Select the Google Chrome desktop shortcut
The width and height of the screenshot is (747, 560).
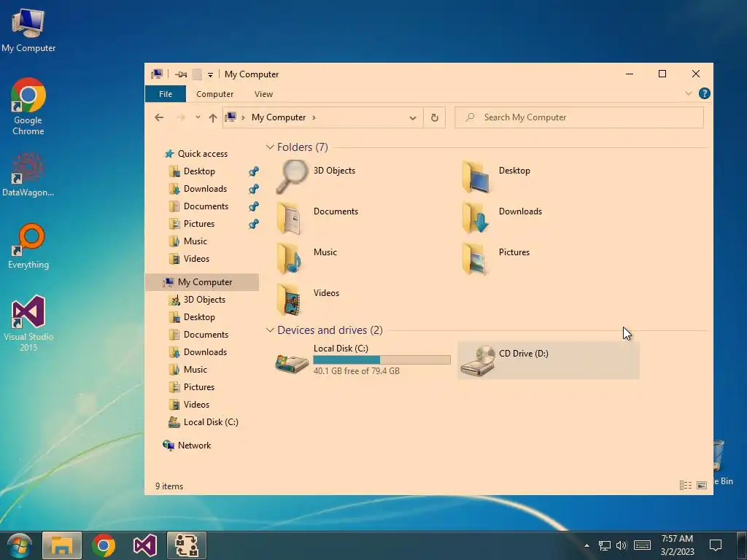[x=28, y=106]
